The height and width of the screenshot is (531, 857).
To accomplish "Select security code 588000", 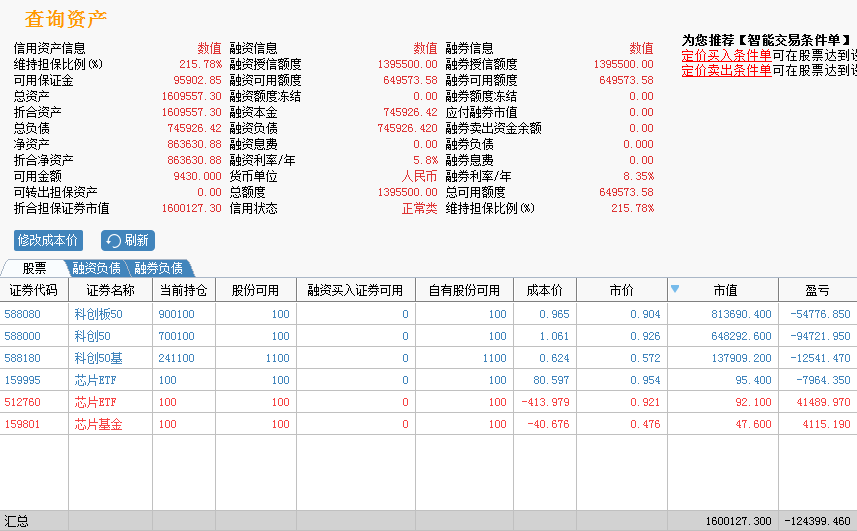I will (x=22, y=336).
